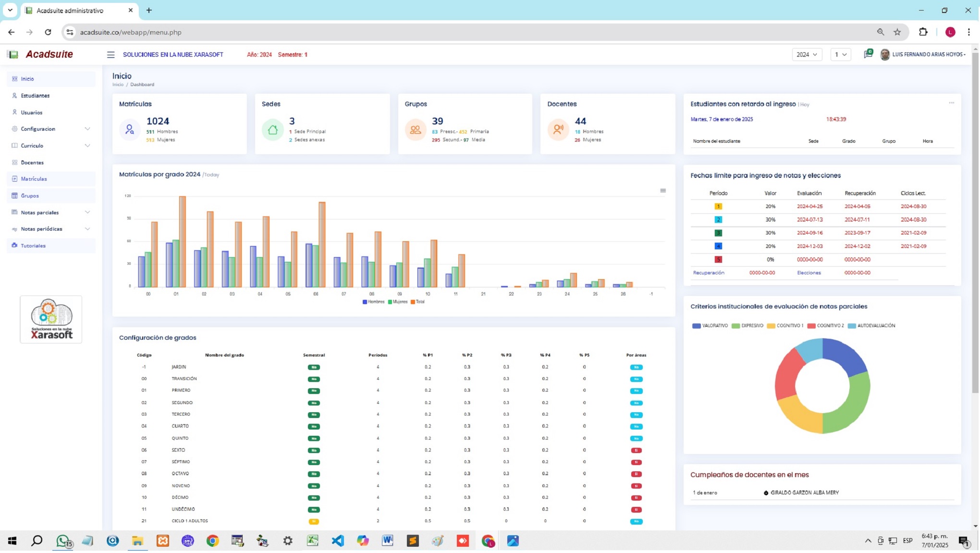980x553 pixels.
Task: Click the Matrículas person icon in card
Action: (x=130, y=130)
